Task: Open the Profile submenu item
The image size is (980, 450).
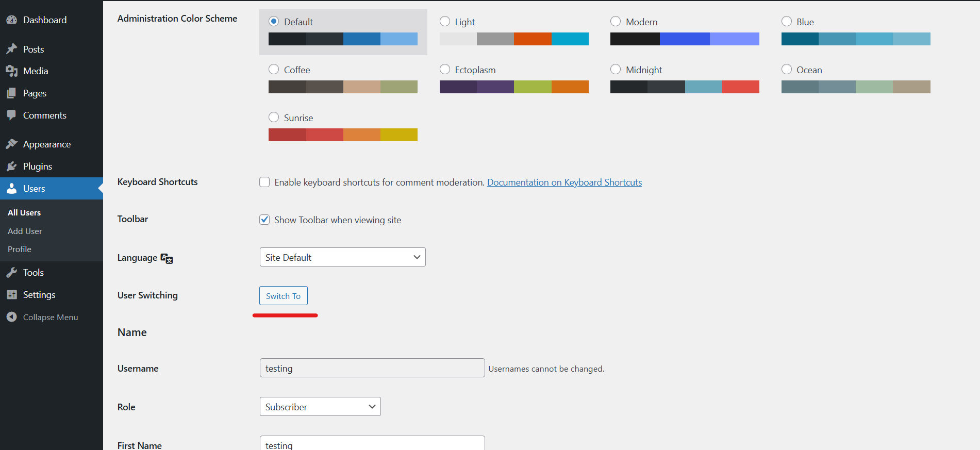Action: (20, 249)
